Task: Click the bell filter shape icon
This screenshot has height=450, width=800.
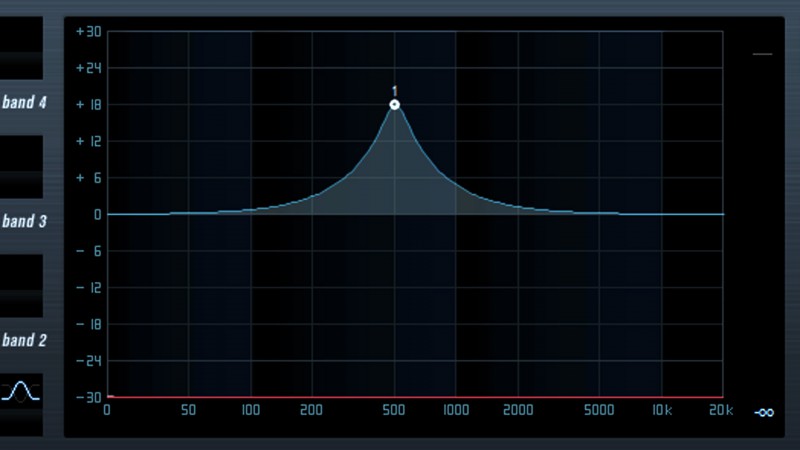Action: pos(20,392)
